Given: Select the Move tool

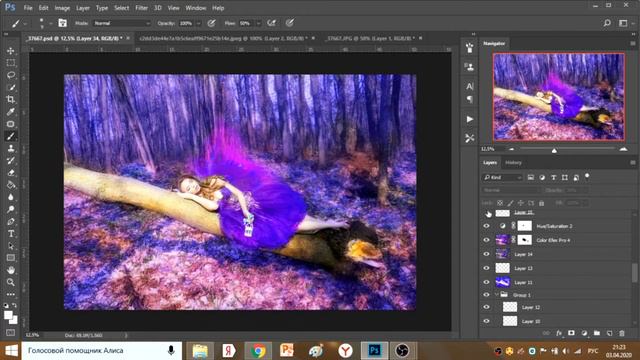Looking at the screenshot, I should (x=11, y=51).
